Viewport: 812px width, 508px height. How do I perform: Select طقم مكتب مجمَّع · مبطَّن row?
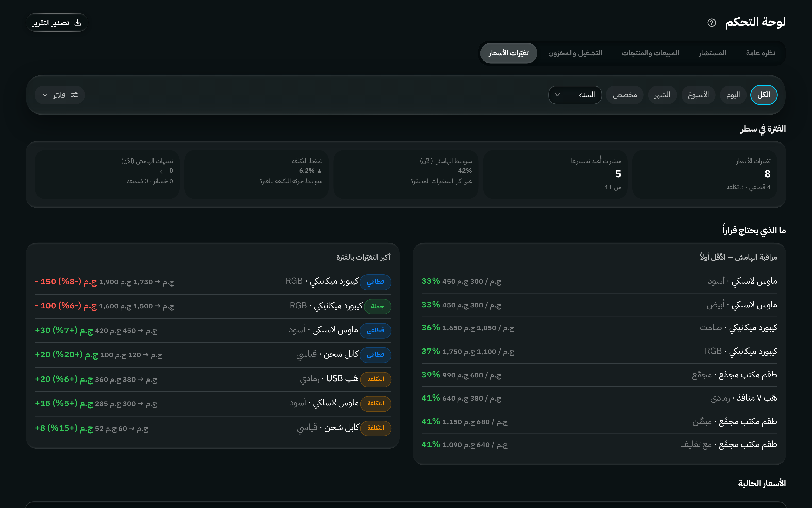599,421
